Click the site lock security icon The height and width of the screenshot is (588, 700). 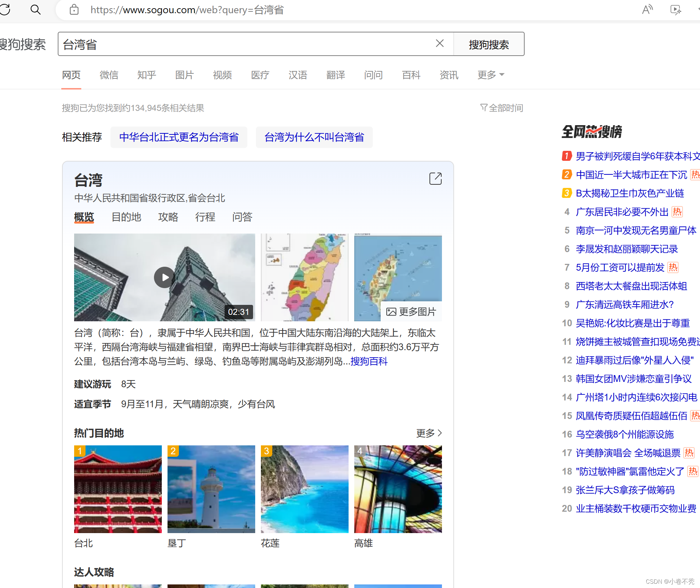74,10
